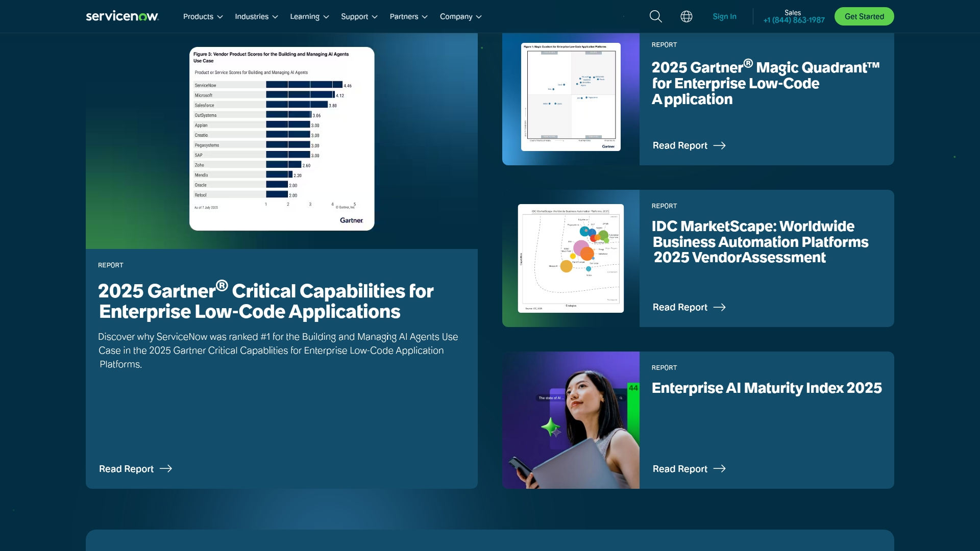Open the Company menu
Image resolution: width=980 pixels, height=551 pixels.
click(x=460, y=16)
